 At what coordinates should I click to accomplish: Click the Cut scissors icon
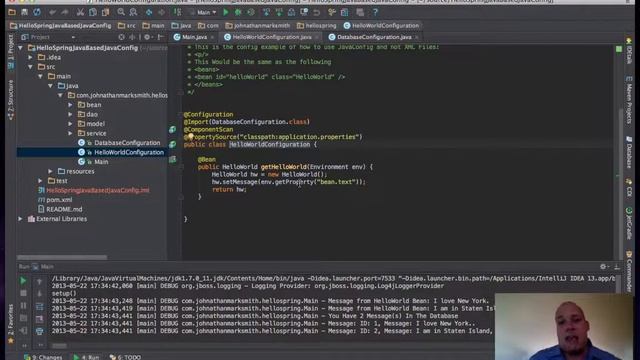tap(80, 12)
